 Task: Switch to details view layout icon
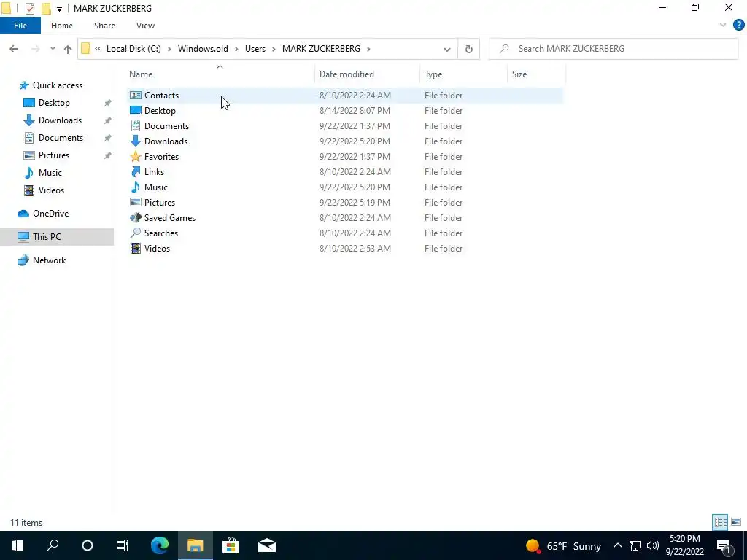click(720, 522)
